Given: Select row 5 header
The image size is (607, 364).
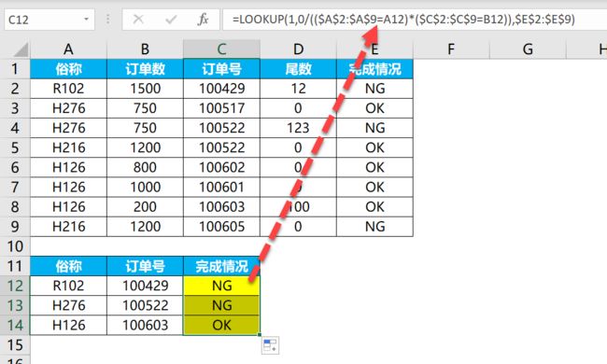Looking at the screenshot, I should point(15,147).
